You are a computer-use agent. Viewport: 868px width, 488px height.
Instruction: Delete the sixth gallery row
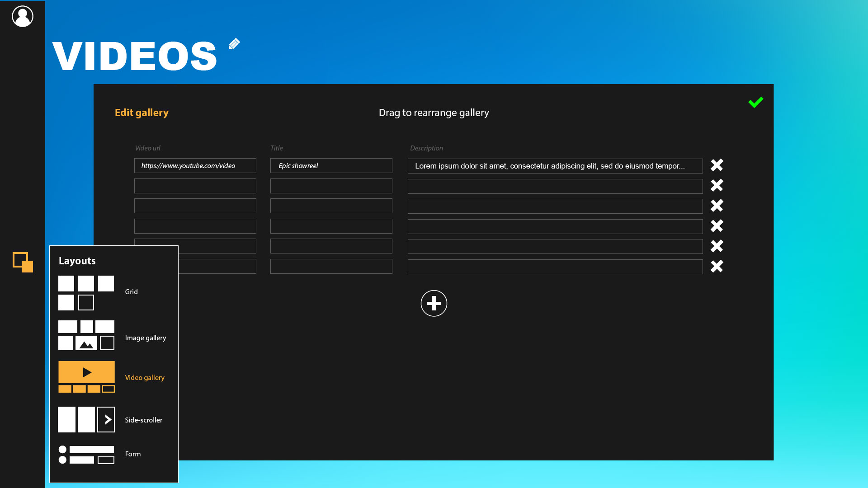pos(717,266)
